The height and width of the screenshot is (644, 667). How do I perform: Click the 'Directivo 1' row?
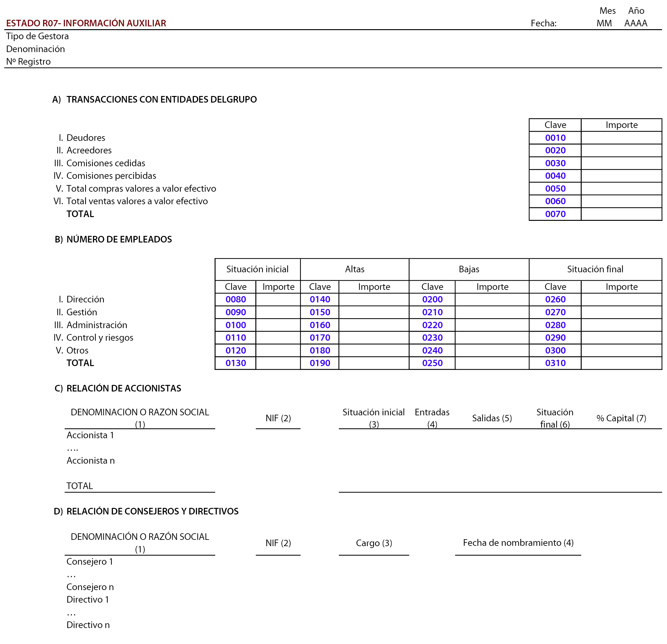(x=88, y=600)
